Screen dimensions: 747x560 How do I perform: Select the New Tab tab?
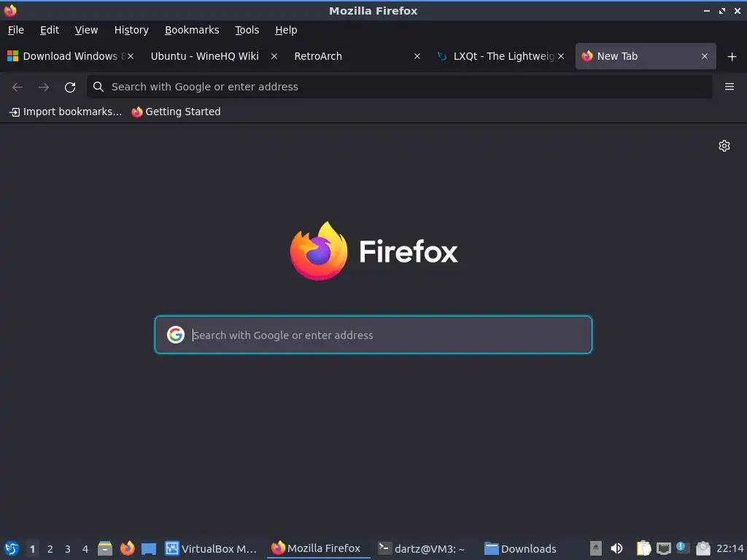(x=646, y=56)
